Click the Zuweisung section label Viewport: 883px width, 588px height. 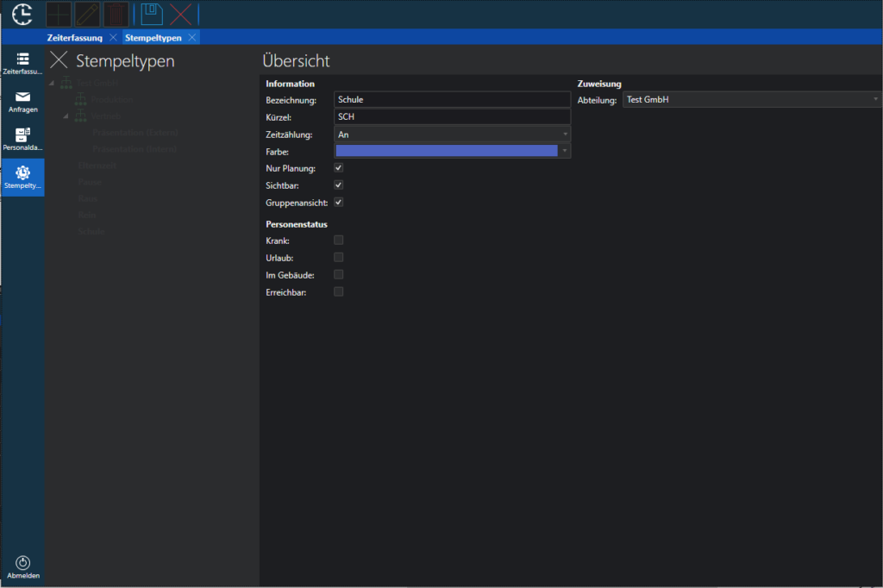coord(599,84)
